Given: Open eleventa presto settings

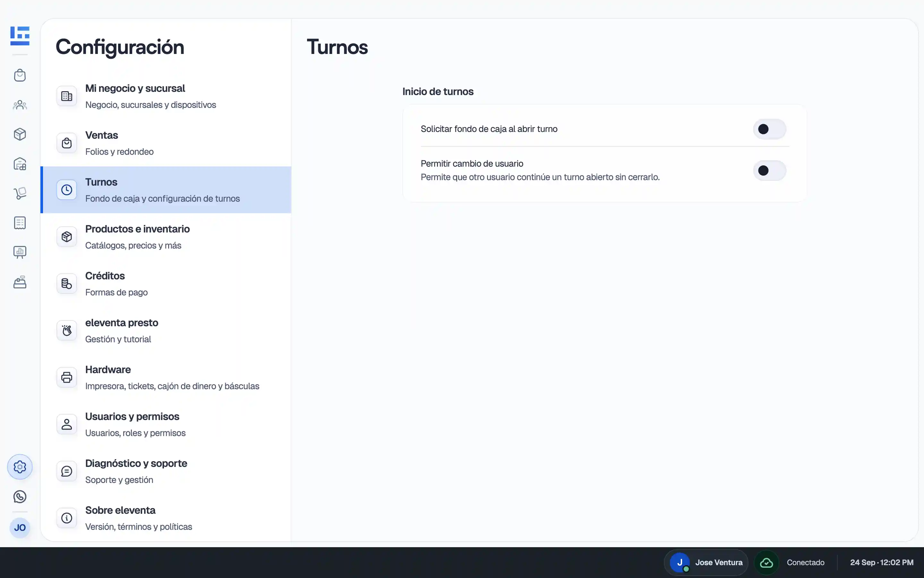Looking at the screenshot, I should [166, 330].
